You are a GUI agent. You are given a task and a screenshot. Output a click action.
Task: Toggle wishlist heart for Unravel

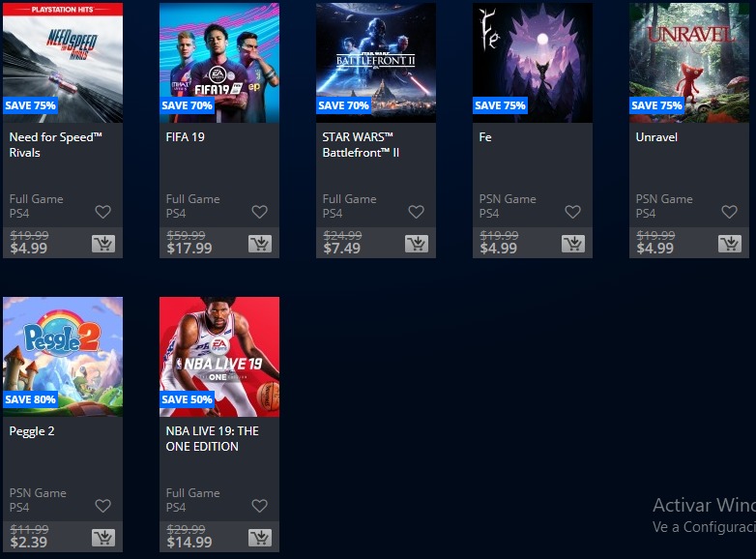[x=730, y=212]
